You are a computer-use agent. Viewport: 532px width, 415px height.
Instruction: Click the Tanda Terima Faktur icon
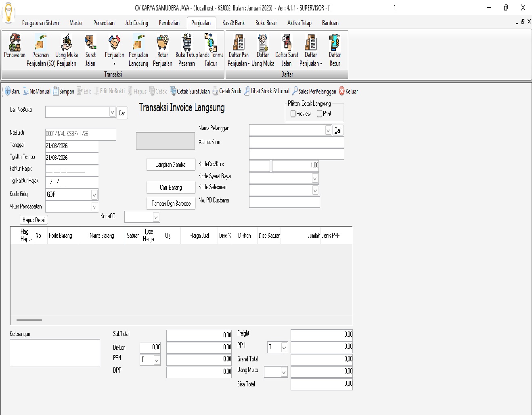tap(211, 42)
